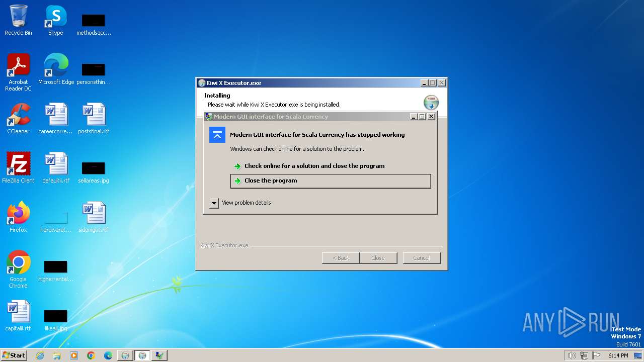Select sellareas.jpg desktop file
Image resolution: width=644 pixels, height=362 pixels.
(94, 172)
